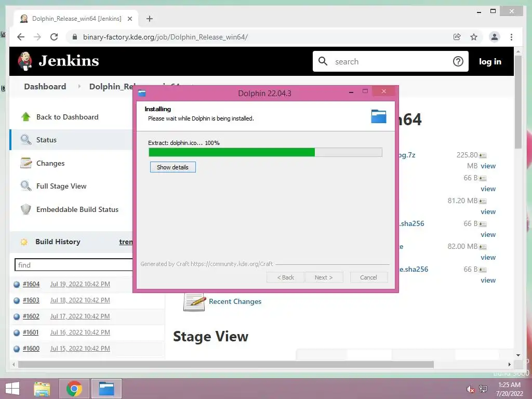Viewport: 532px width, 399px height.
Task: Click the muted volume tray icon
Action: click(470, 389)
